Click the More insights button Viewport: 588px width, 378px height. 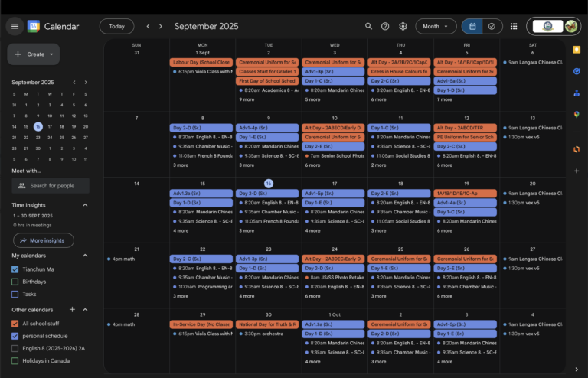coord(44,240)
